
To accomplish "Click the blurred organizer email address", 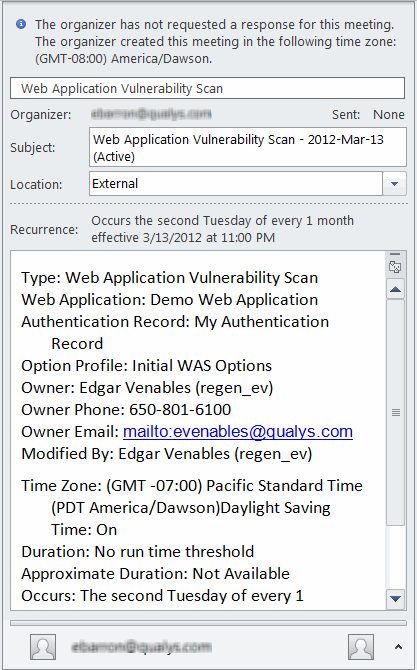I will pyautogui.click(x=151, y=114).
